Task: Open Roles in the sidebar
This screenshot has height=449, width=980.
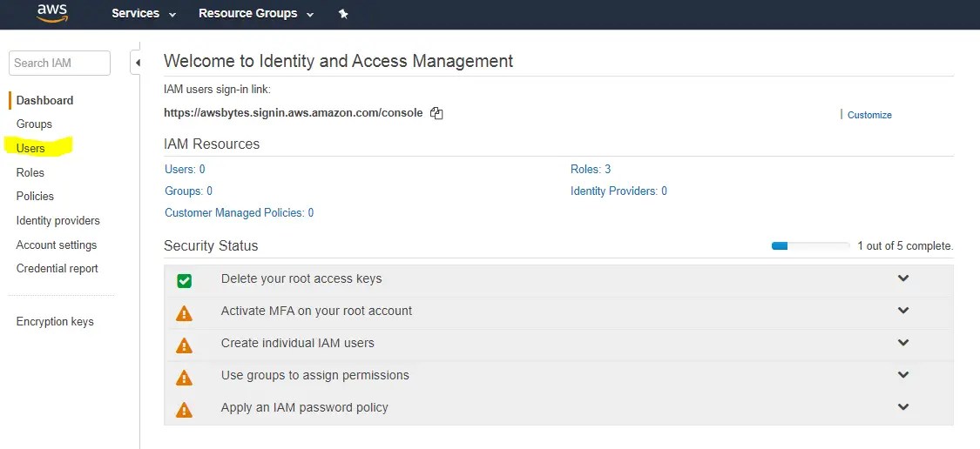Action: [x=30, y=172]
